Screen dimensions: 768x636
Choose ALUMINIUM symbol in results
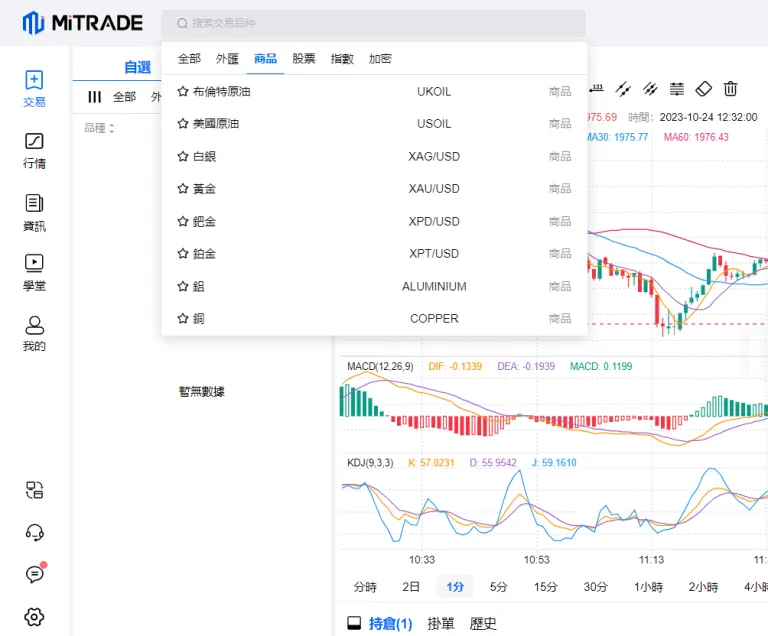click(x=434, y=286)
